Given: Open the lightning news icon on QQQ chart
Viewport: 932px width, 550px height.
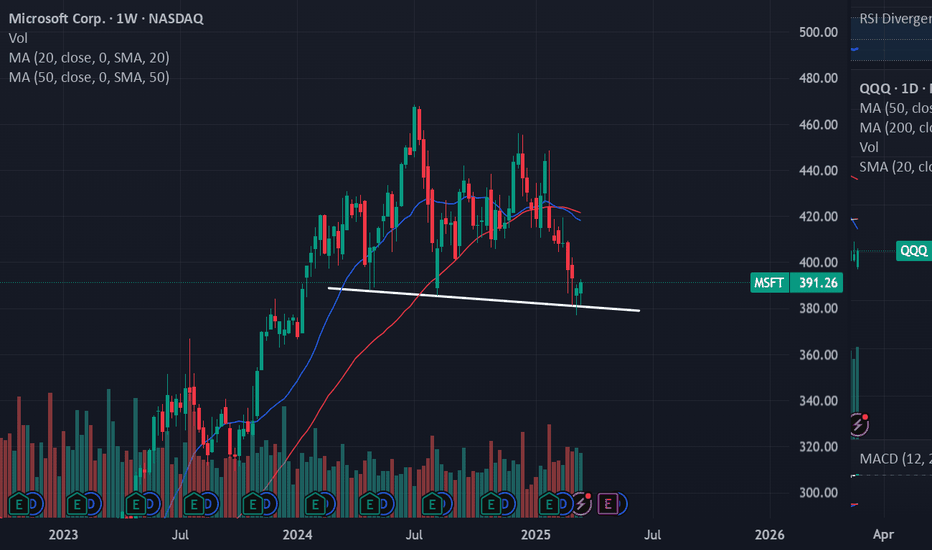Looking at the screenshot, I should [x=858, y=424].
